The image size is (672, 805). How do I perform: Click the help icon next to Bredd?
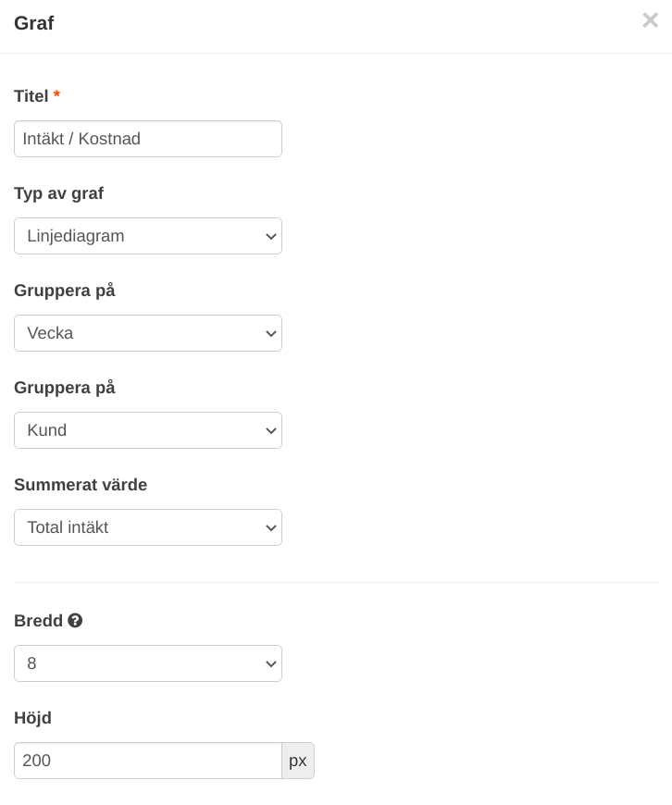(x=75, y=621)
